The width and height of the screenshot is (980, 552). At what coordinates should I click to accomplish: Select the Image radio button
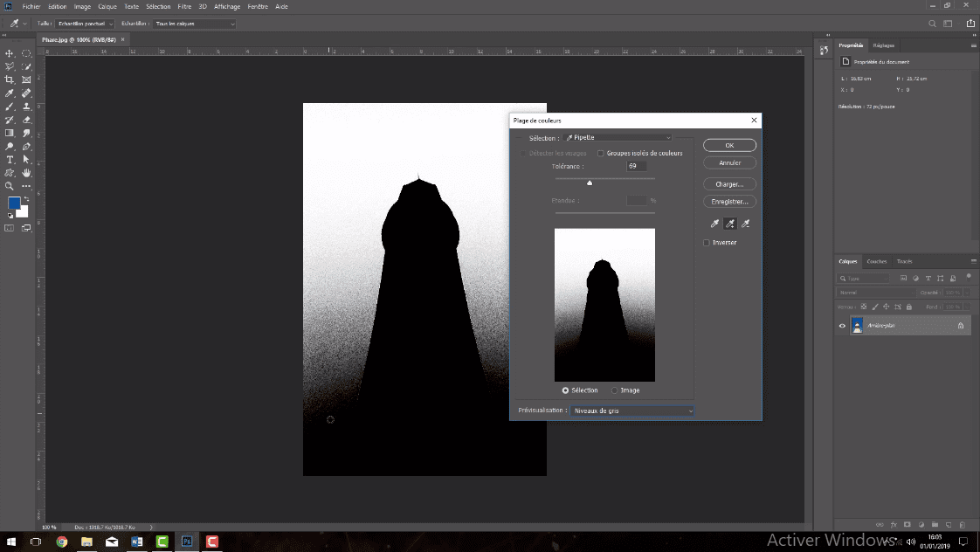(614, 390)
